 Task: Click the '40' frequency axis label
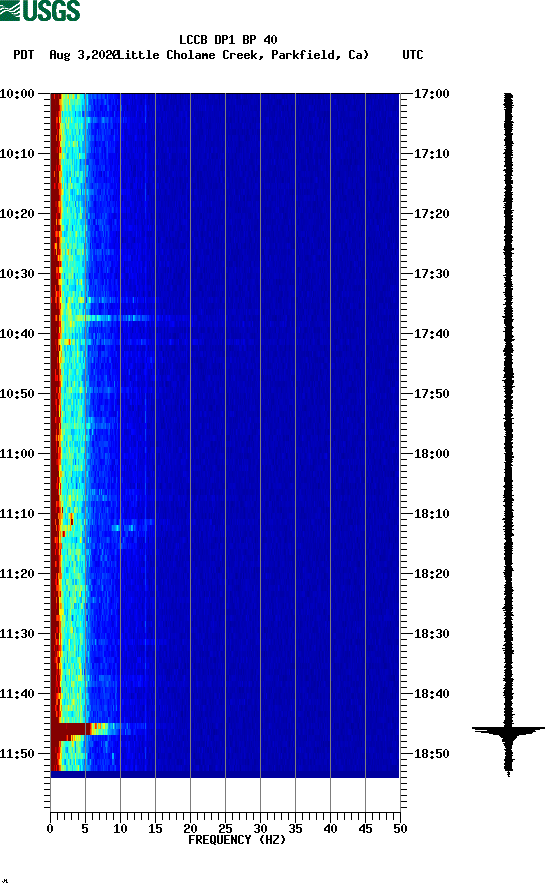click(331, 829)
